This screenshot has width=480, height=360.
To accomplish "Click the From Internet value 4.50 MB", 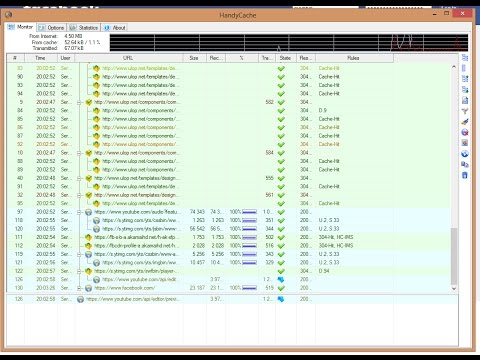I will tap(73, 36).
